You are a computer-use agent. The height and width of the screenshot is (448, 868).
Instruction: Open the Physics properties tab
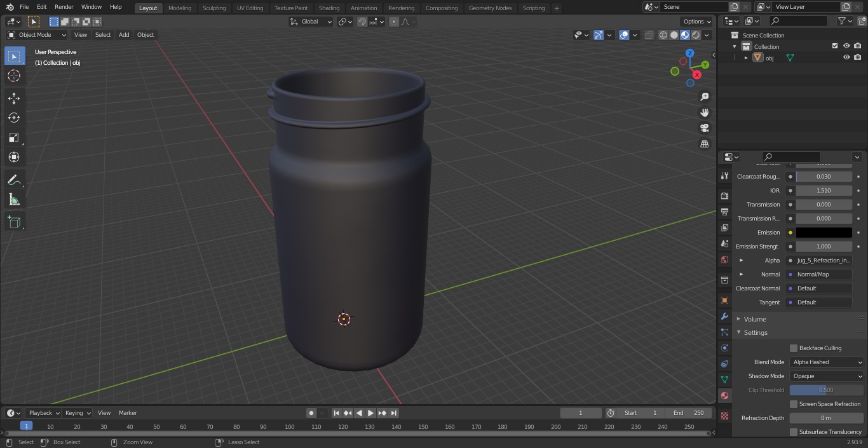pos(724,348)
